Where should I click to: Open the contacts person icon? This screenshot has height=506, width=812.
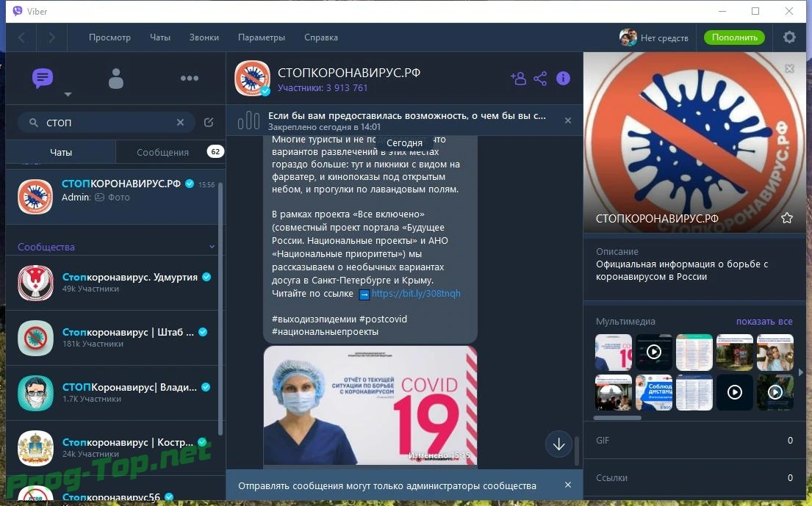(x=116, y=78)
